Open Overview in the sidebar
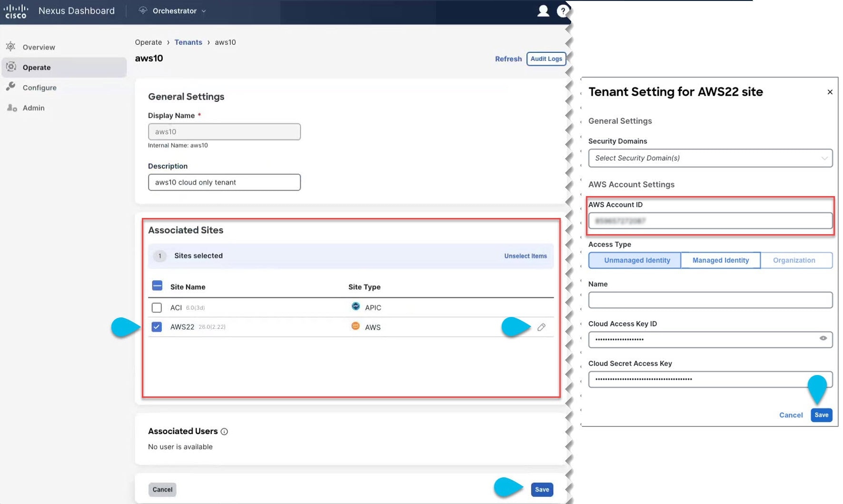The height and width of the screenshot is (504, 843). click(x=64, y=47)
